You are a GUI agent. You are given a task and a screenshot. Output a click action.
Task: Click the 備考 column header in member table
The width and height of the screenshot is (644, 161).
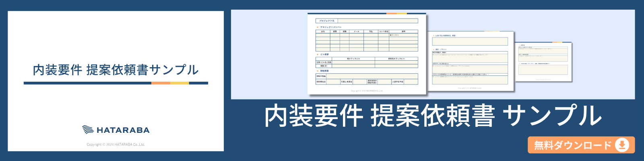[403, 31]
